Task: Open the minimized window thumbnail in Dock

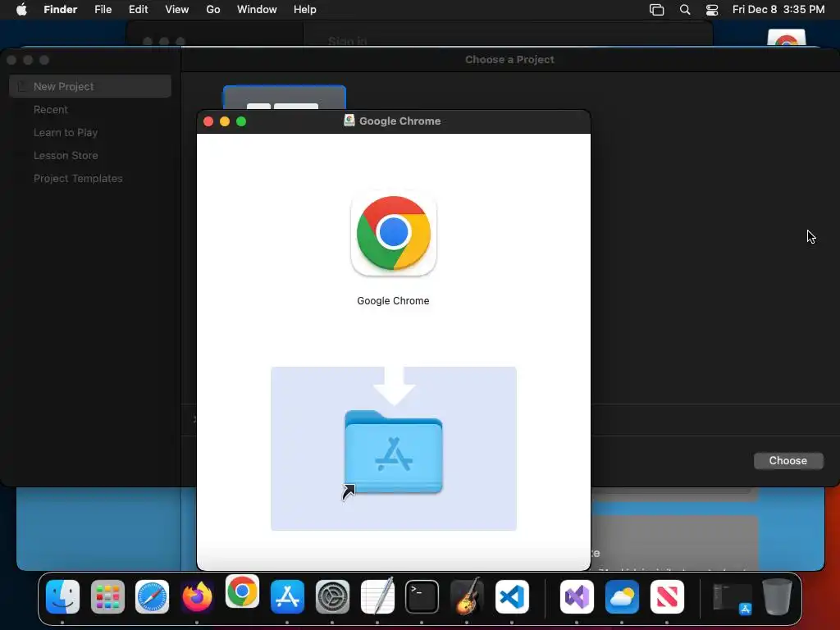Action: pos(732,598)
